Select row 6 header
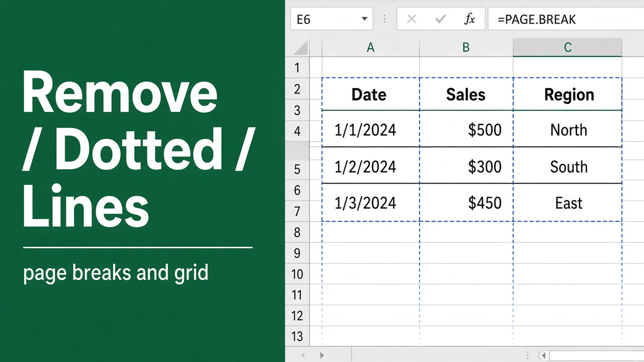Screen dimensions: 644x362 [297, 190]
